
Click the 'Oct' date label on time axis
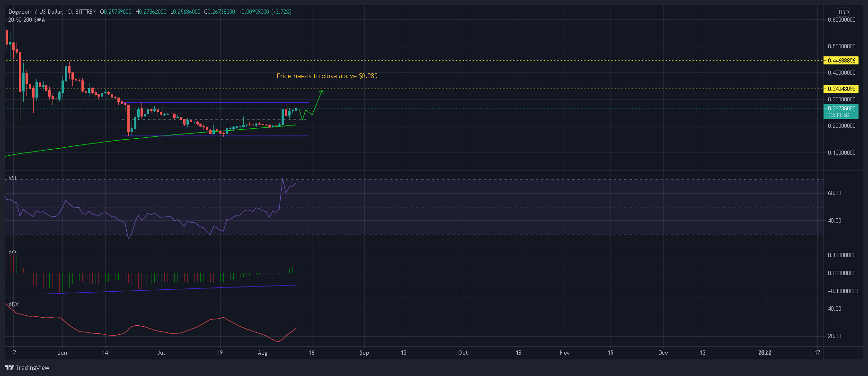coord(463,353)
